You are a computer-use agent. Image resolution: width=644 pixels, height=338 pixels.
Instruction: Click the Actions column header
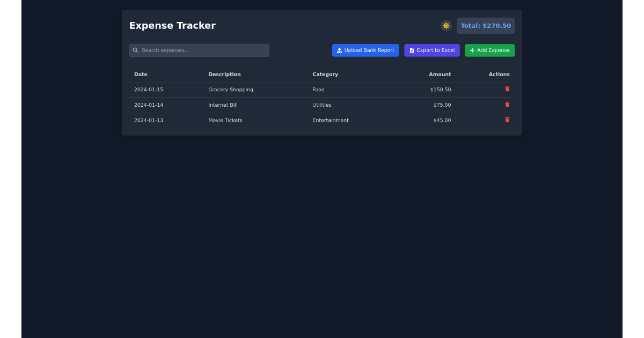pyautogui.click(x=499, y=74)
